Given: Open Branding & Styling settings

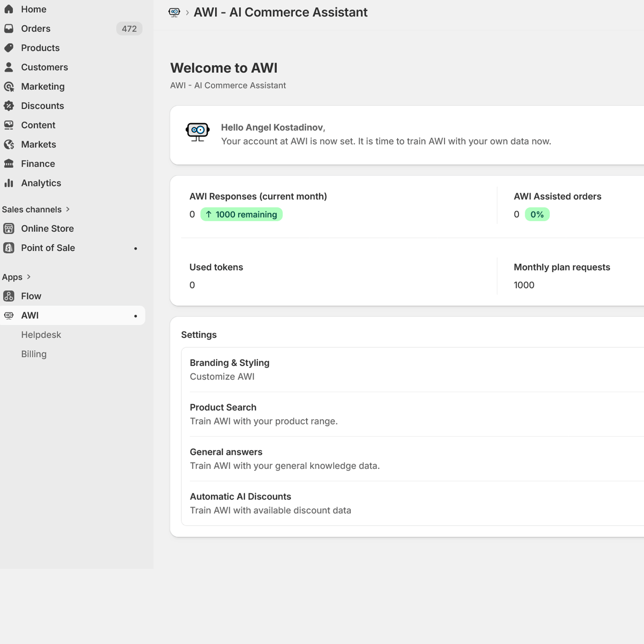Looking at the screenshot, I should 413,370.
